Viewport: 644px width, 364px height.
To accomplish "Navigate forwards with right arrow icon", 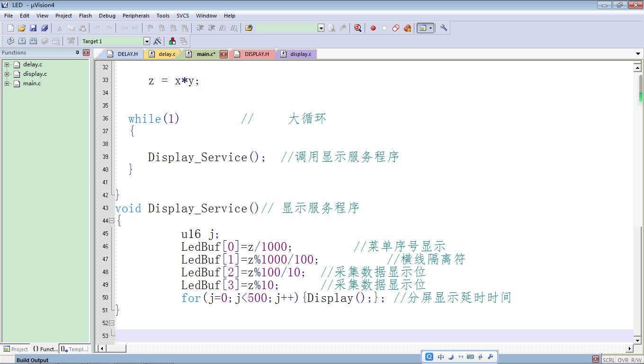I will (135, 28).
